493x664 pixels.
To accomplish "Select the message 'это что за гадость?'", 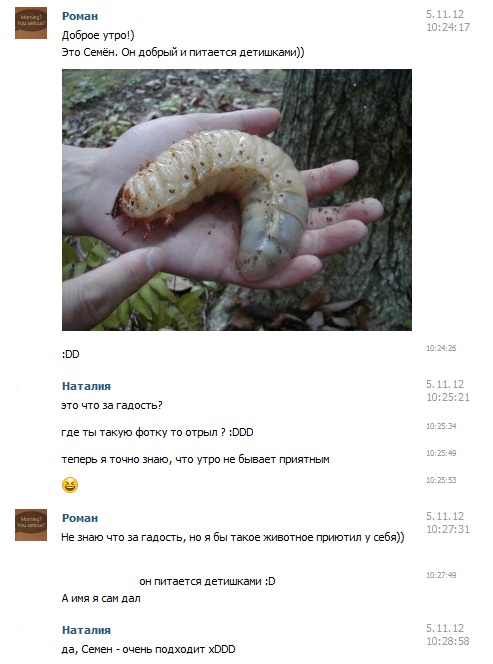I will tap(112, 406).
